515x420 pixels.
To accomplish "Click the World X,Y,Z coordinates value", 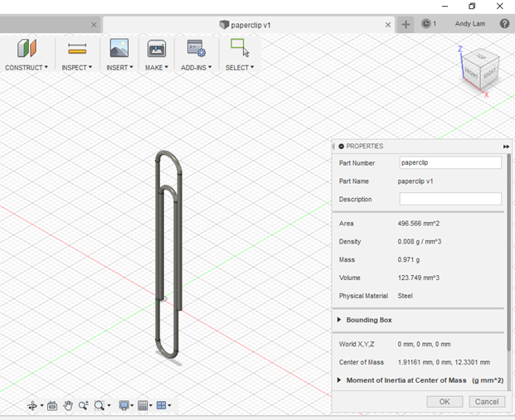I will (424, 345).
